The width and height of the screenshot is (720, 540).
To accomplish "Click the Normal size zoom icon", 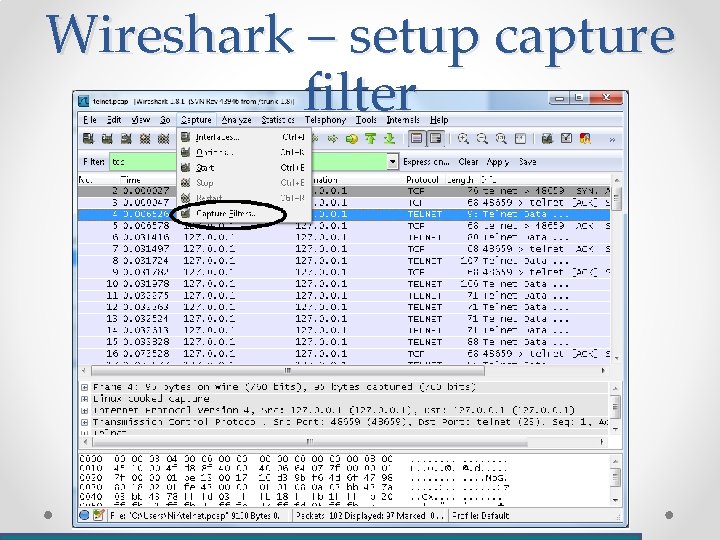I will pos(501,138).
